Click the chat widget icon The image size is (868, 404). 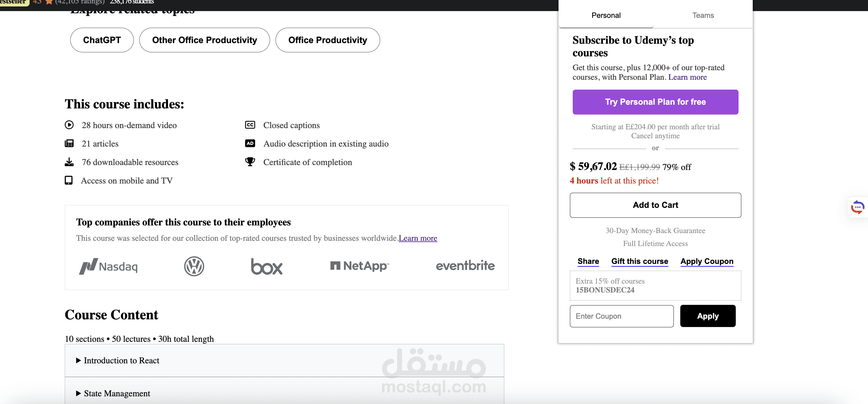(858, 207)
